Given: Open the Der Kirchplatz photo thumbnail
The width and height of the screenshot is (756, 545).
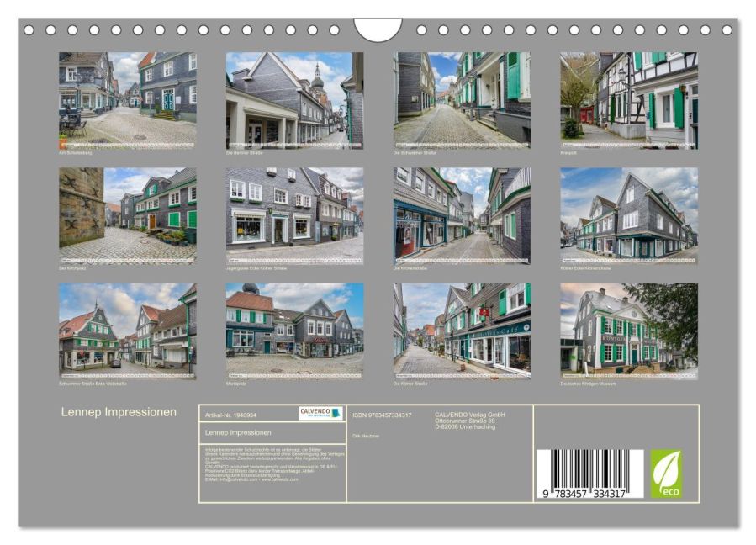Looking at the screenshot, I should [127, 216].
